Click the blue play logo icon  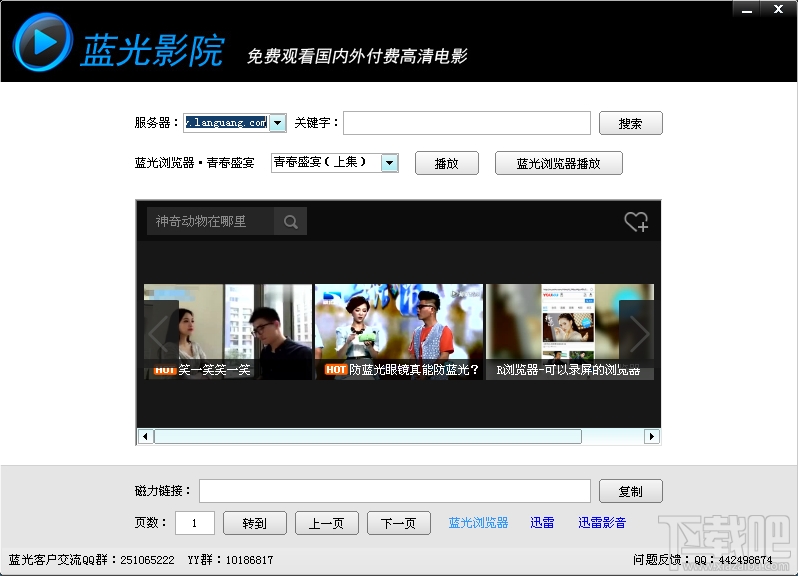[43, 42]
